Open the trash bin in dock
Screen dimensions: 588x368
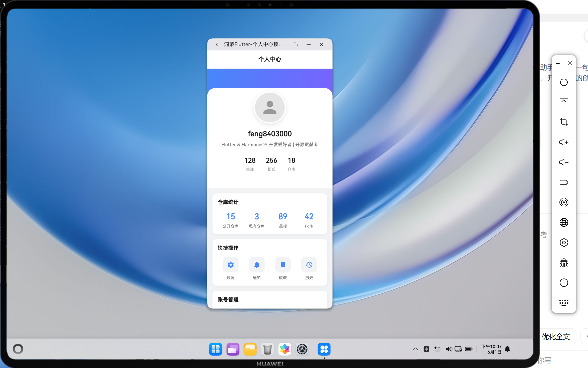pyautogui.click(x=267, y=349)
